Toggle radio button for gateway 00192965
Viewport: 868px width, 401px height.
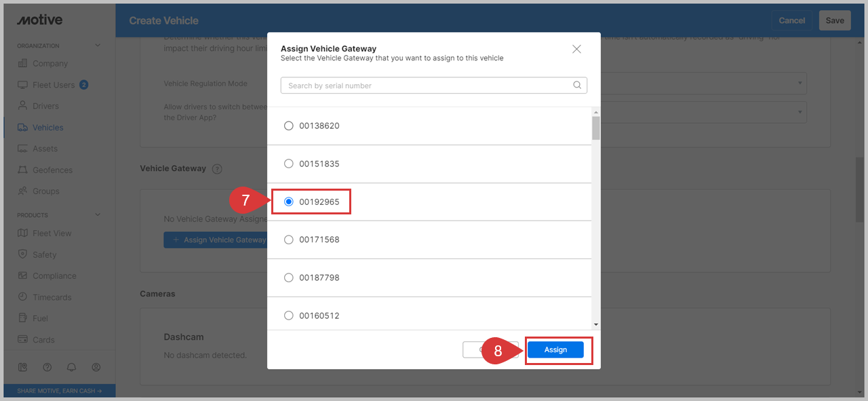tap(288, 202)
